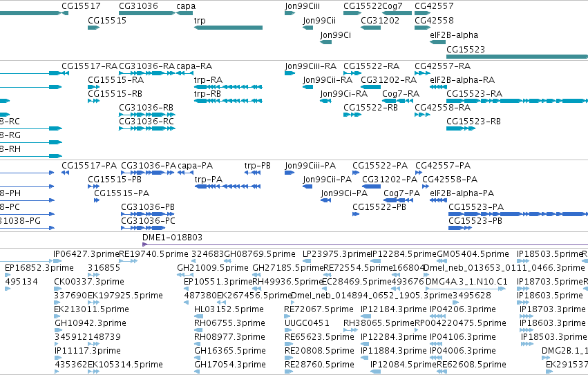
Task: Select protein Jon99Cii-PA glyph
Action: 308,186
